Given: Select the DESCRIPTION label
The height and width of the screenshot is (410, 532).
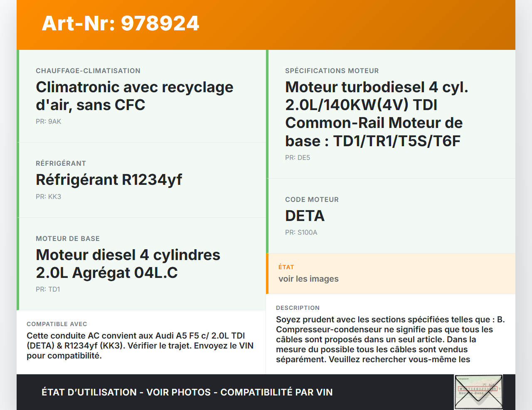Looking at the screenshot, I should click(298, 308).
